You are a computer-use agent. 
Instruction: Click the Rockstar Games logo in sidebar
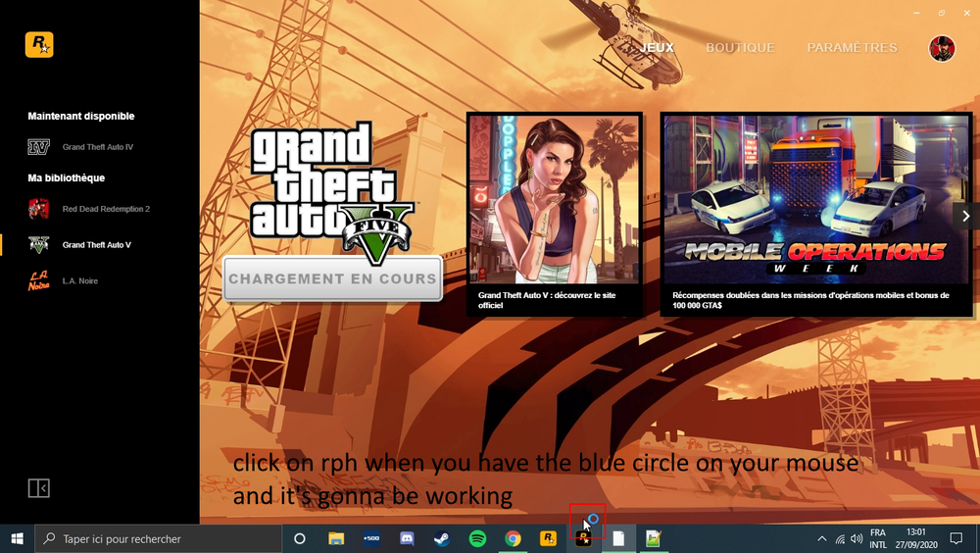(39, 45)
